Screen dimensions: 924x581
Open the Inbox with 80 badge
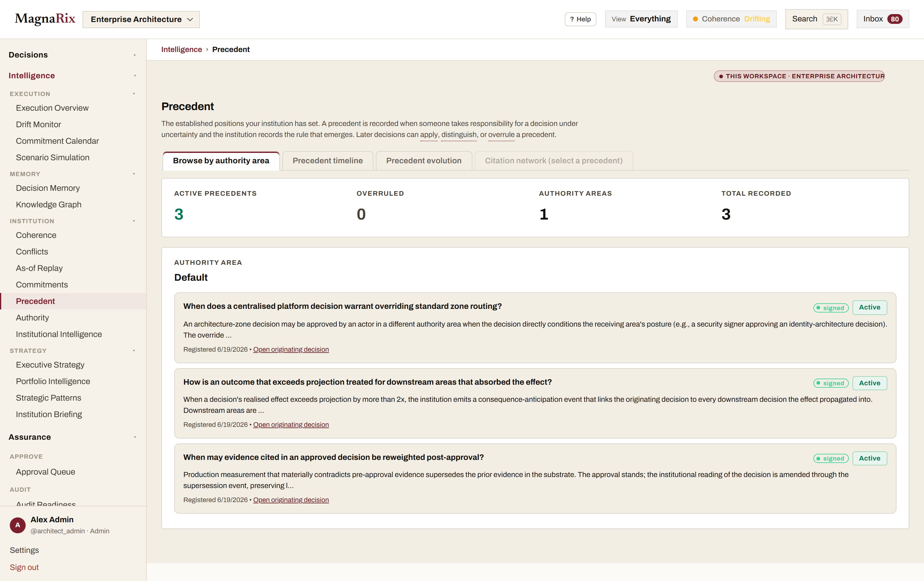pos(882,19)
